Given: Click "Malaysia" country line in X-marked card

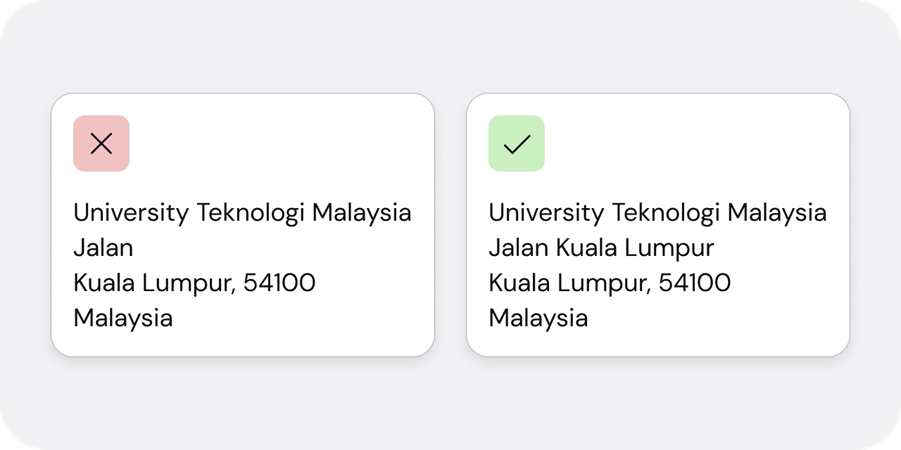Looking at the screenshot, I should [x=123, y=318].
